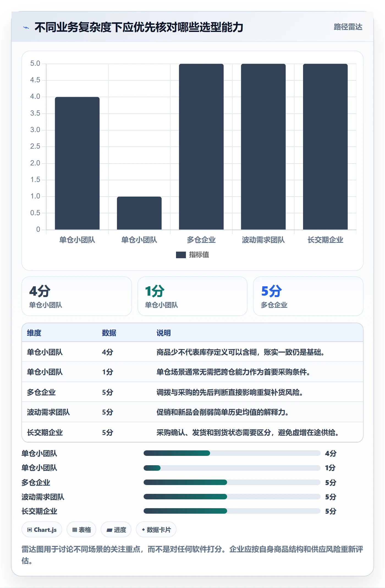
Task: Click the 进度 tag chip
Action: tap(116, 529)
